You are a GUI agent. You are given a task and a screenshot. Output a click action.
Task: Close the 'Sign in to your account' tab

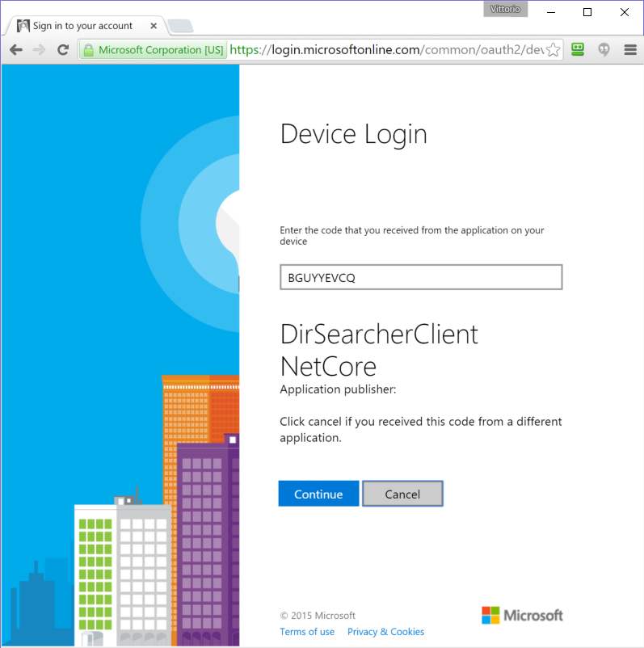[x=154, y=26]
